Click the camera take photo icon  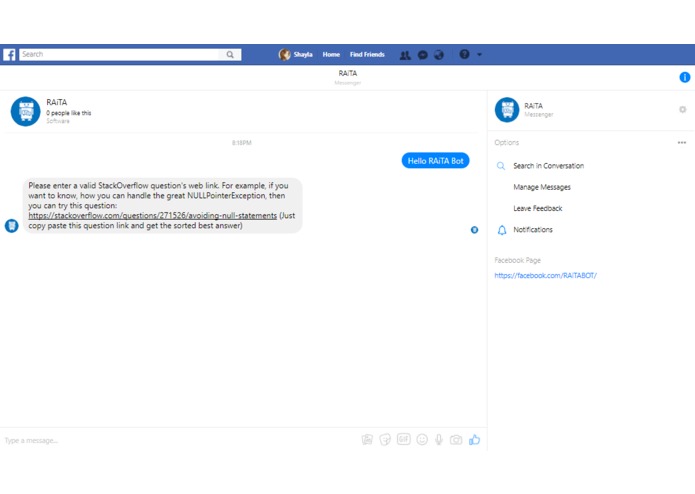(x=456, y=440)
